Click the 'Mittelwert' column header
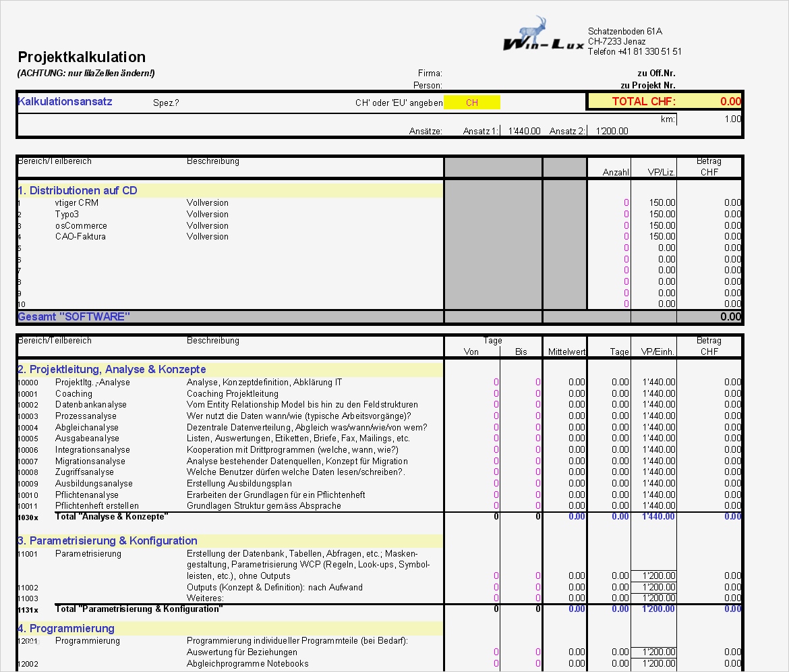Viewport: 789px width, 672px height. tap(565, 352)
